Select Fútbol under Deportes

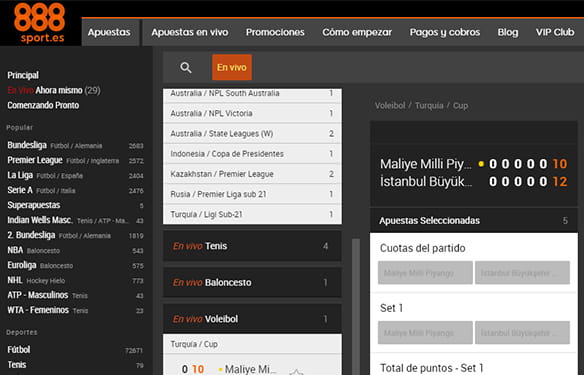pos(75,350)
